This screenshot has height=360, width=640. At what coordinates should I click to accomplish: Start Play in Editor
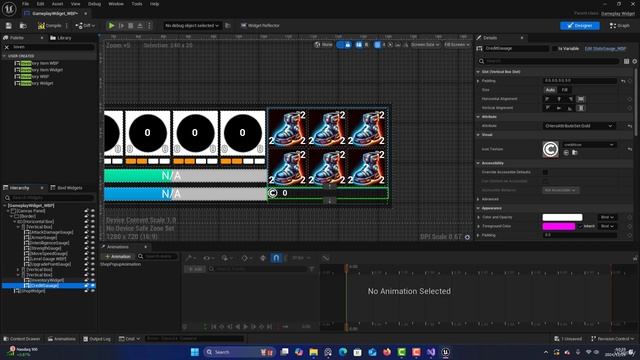click(x=111, y=26)
